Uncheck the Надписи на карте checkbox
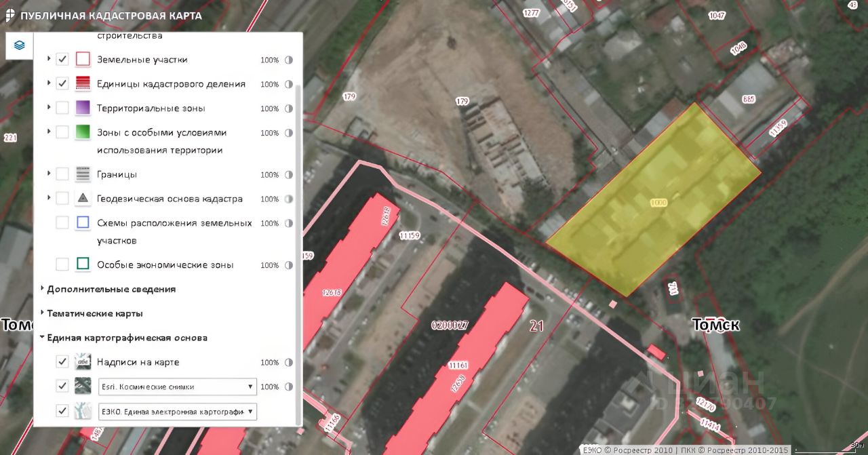The height and width of the screenshot is (455, 868). click(62, 362)
